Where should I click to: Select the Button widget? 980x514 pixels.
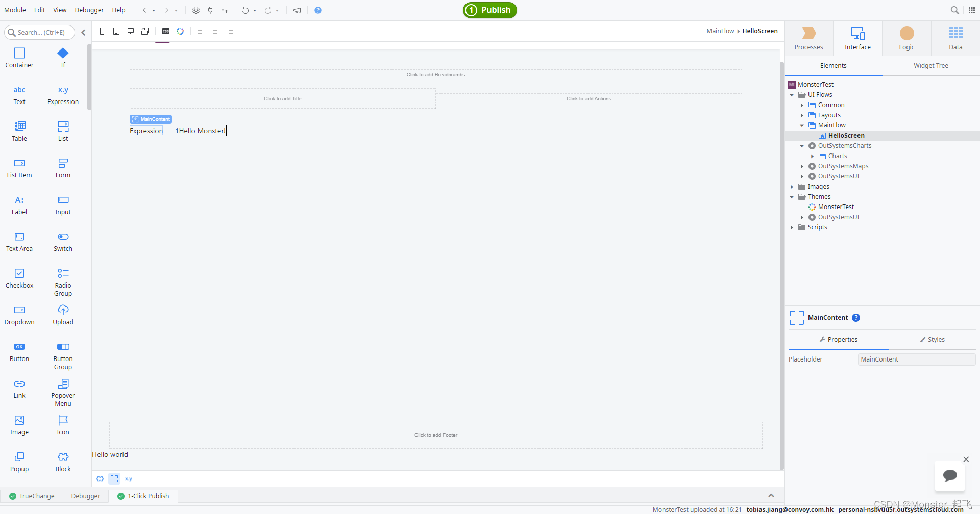(x=19, y=351)
